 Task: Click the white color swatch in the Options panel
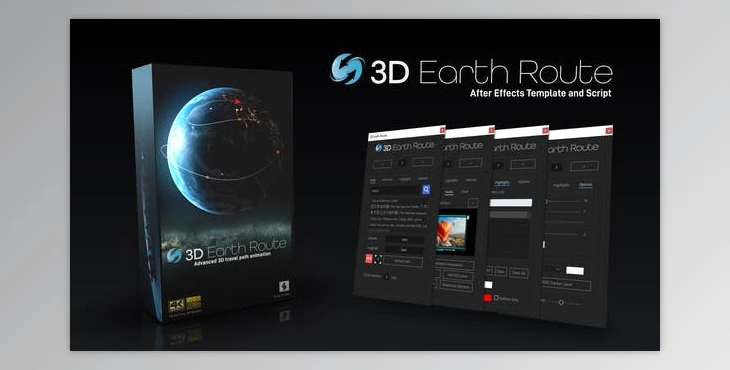click(575, 270)
